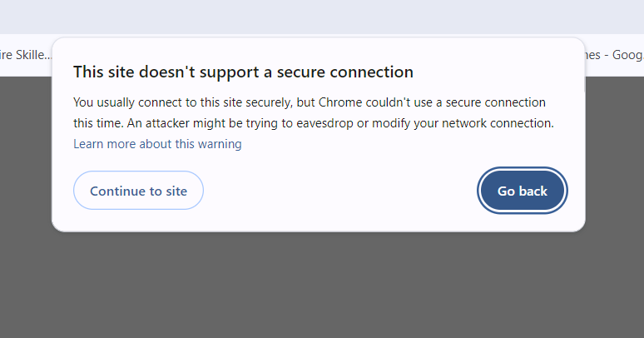Choose the dark blue Go back option

point(522,191)
